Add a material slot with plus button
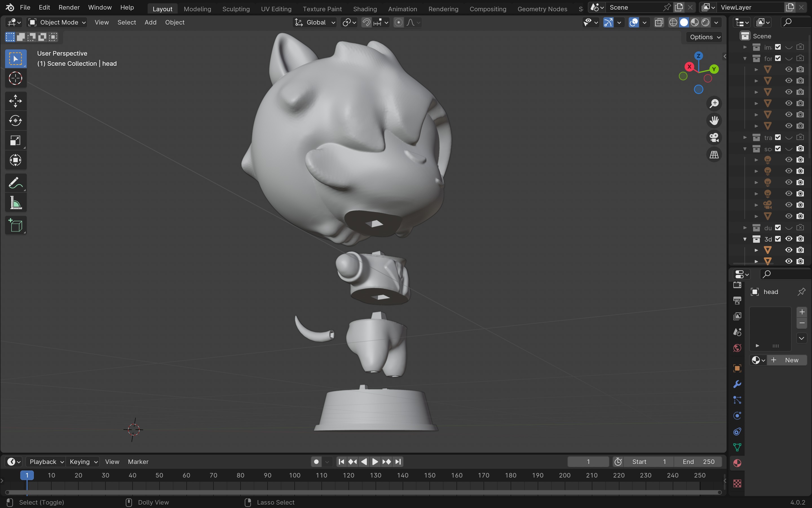The image size is (812, 508). point(802,312)
